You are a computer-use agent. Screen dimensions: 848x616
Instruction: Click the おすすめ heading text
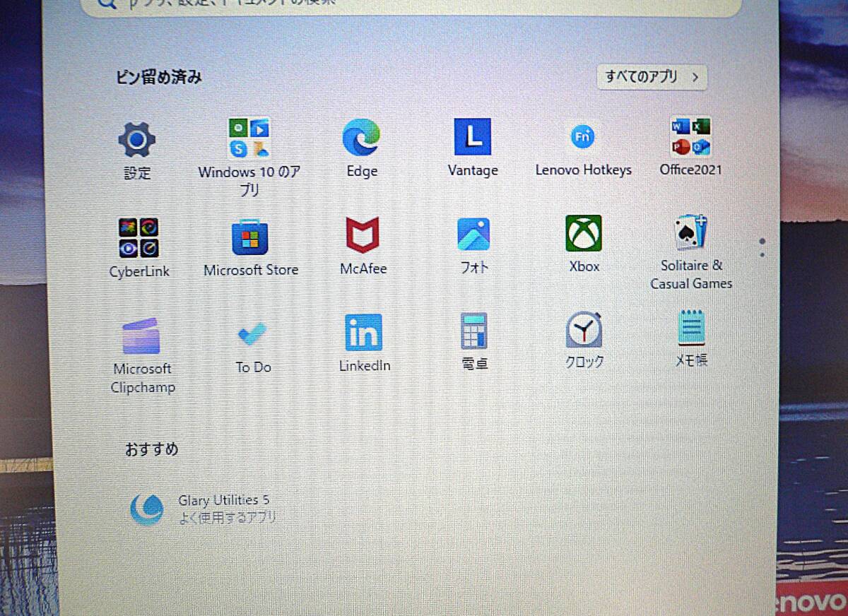click(x=151, y=449)
